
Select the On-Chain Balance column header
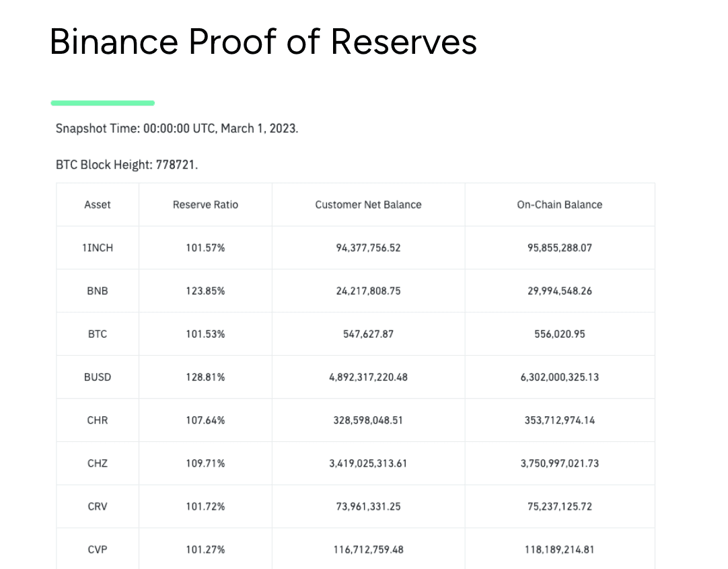pyautogui.click(x=559, y=204)
